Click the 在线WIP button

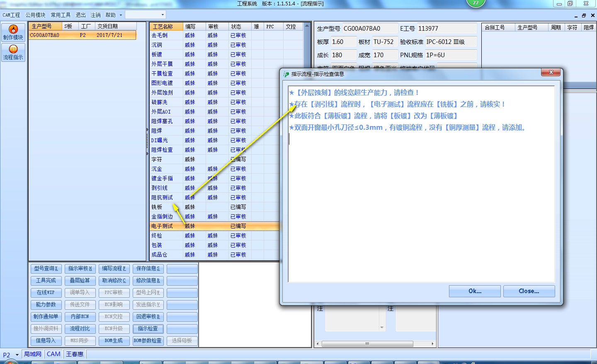point(46,293)
